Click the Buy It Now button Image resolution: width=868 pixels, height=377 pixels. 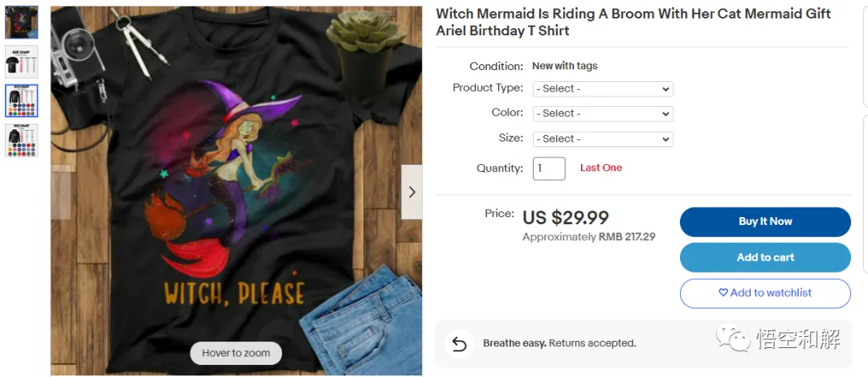[765, 221]
